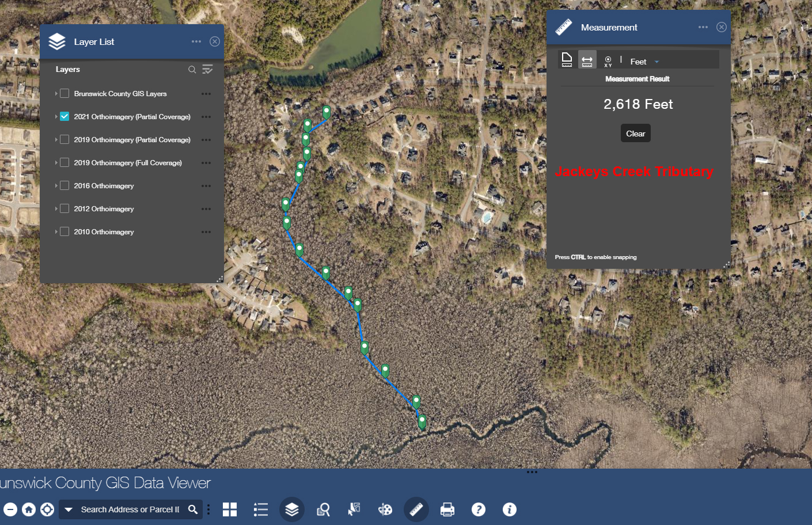Open the about info widget
Screen dimensions: 812x525
coord(510,509)
